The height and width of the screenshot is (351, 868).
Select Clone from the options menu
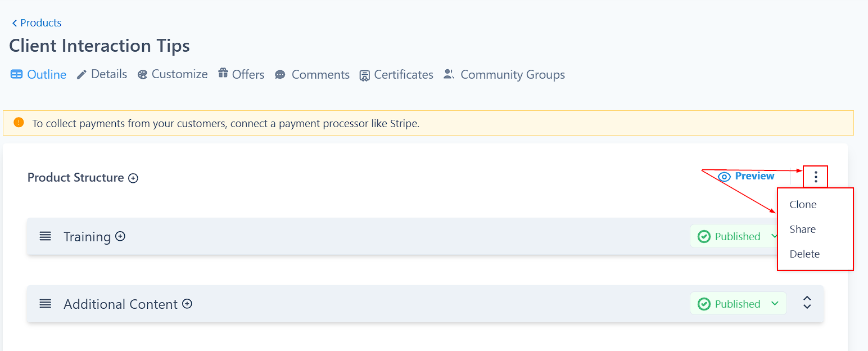click(x=803, y=205)
